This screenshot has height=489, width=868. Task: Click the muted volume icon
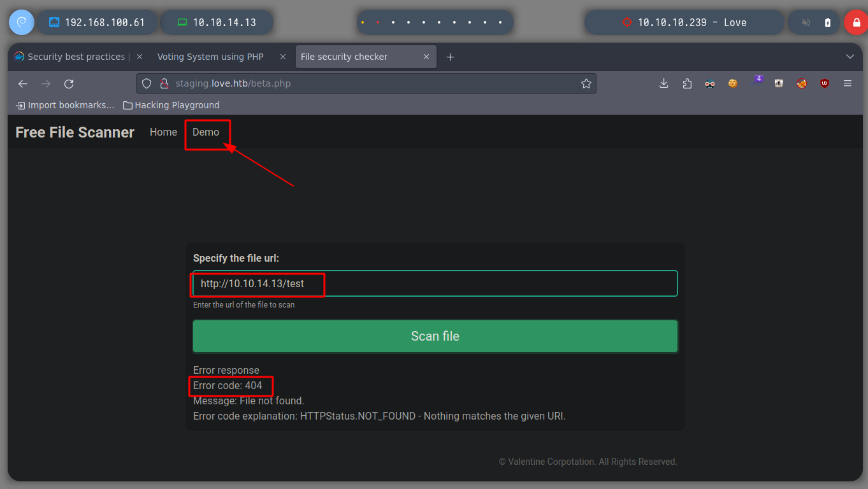[x=806, y=22]
